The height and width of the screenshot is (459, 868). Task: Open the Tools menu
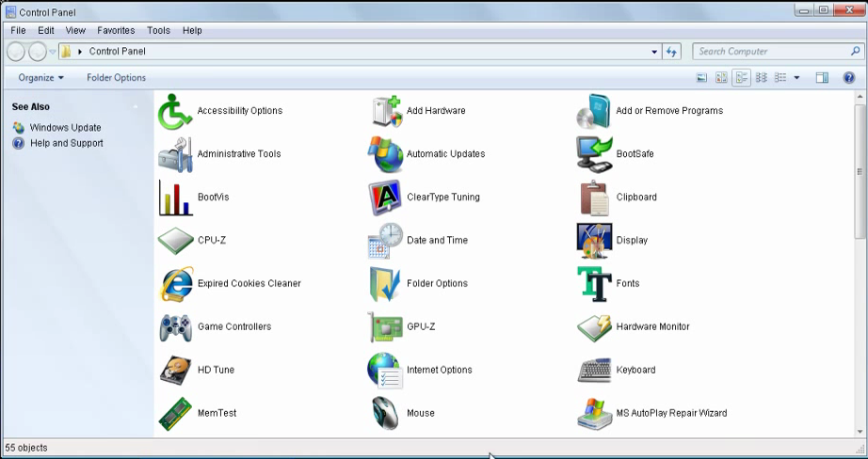[158, 30]
